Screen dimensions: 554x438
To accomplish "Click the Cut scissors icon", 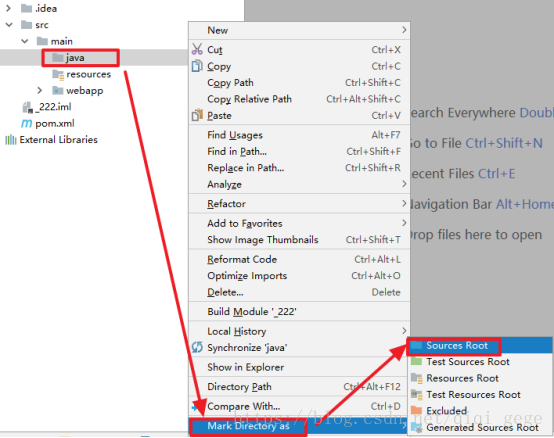I will point(197,49).
